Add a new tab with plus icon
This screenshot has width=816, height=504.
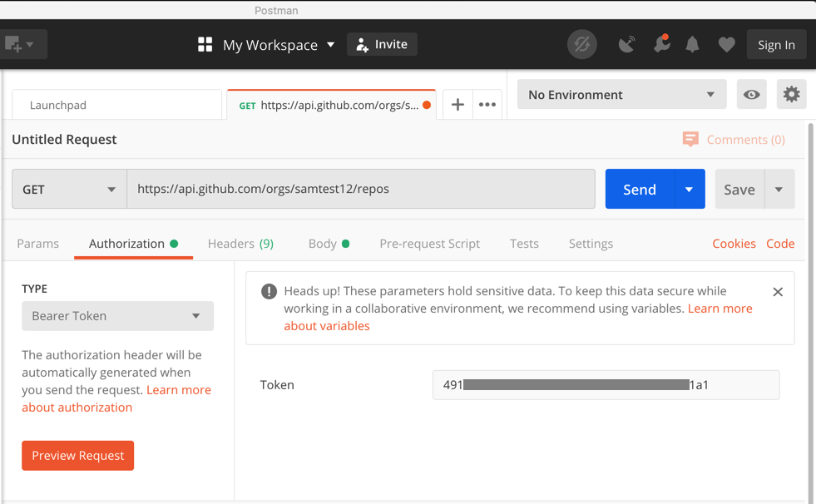point(457,105)
